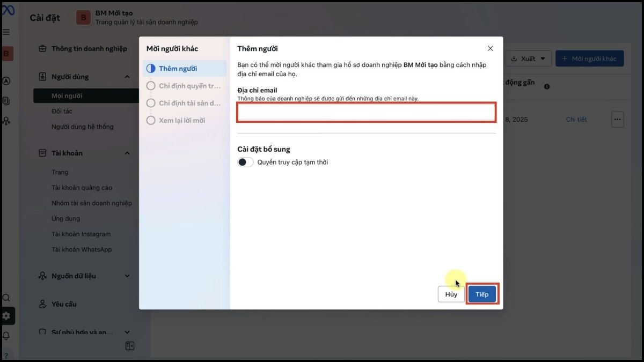Open the hamburger menu in left rail

[x=6, y=32]
